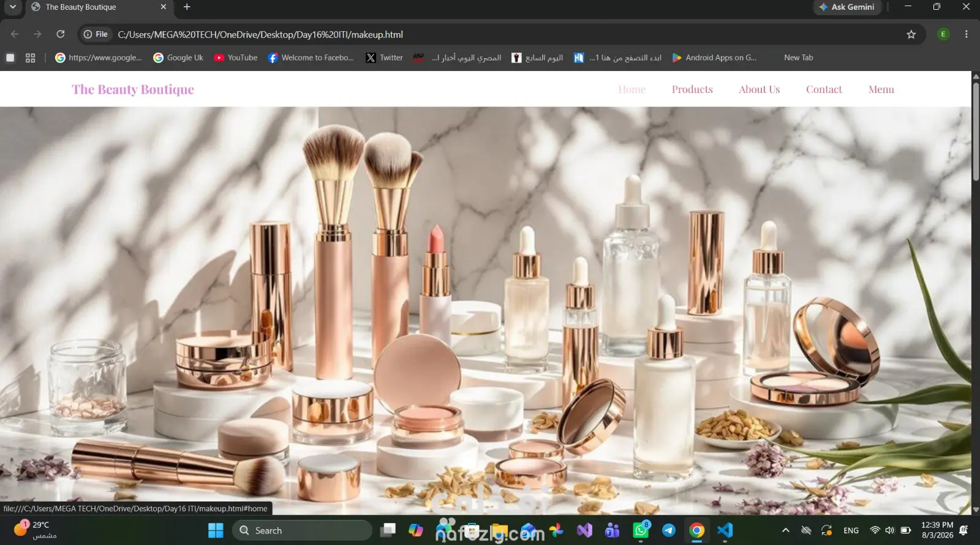
Task: Click the white square bookmarks bar icon
Action: [x=10, y=58]
